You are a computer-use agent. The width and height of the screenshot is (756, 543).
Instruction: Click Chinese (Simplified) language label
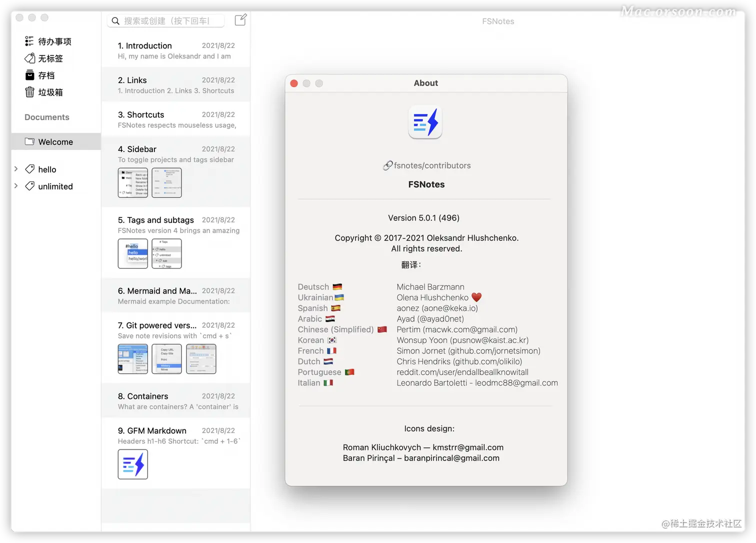(x=336, y=329)
